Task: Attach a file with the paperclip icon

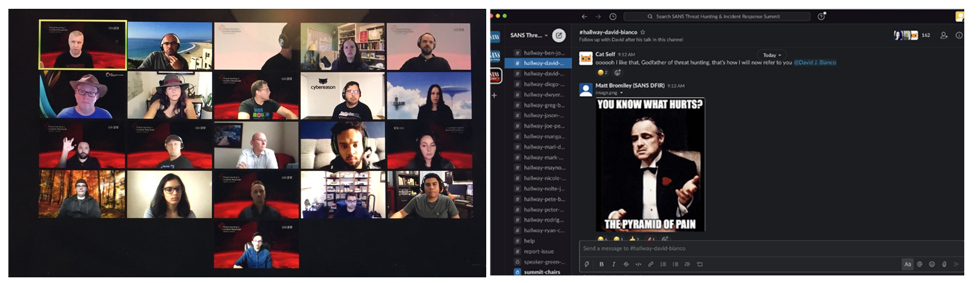Action: 944,264
